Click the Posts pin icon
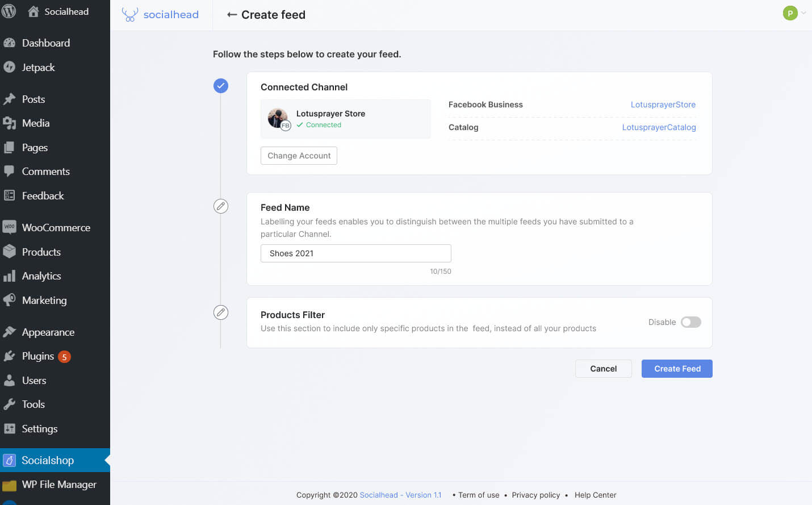Viewport: 812px width, 505px height. 9,99
